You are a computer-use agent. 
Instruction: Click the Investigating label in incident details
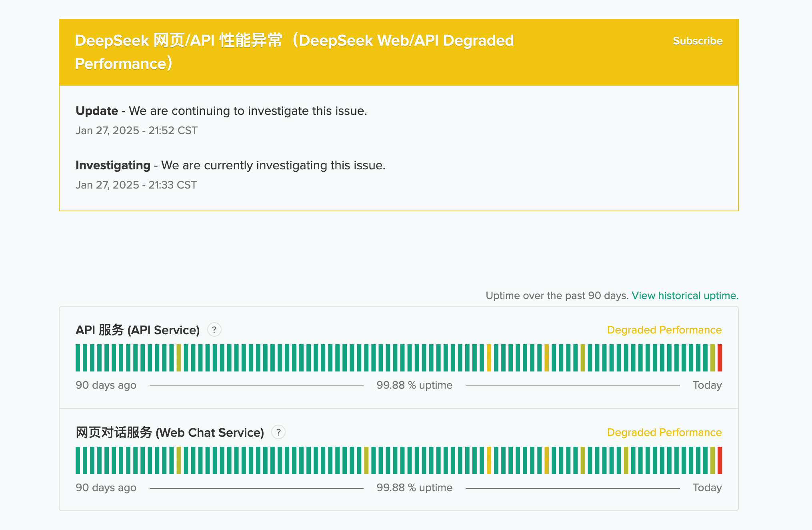[113, 165]
